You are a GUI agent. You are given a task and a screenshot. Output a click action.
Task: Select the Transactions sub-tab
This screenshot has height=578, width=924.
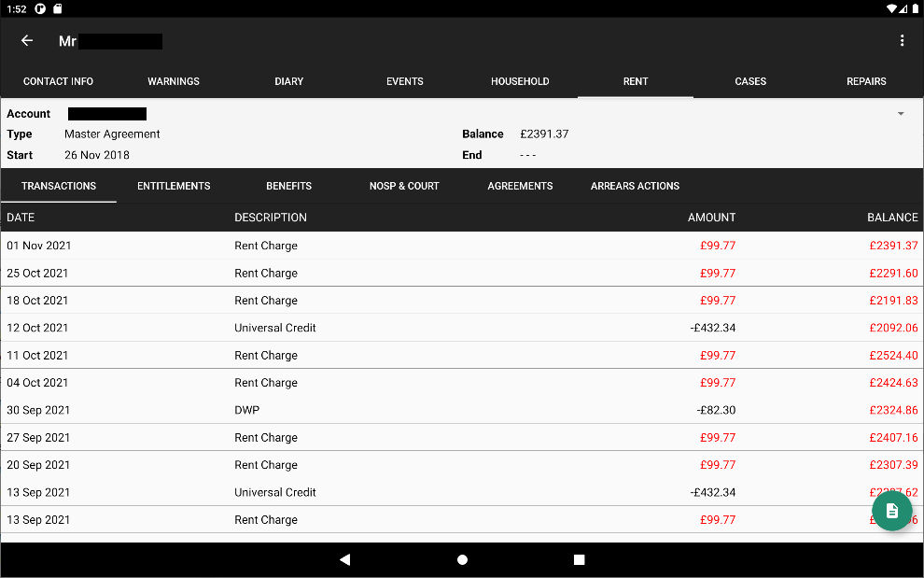click(59, 186)
